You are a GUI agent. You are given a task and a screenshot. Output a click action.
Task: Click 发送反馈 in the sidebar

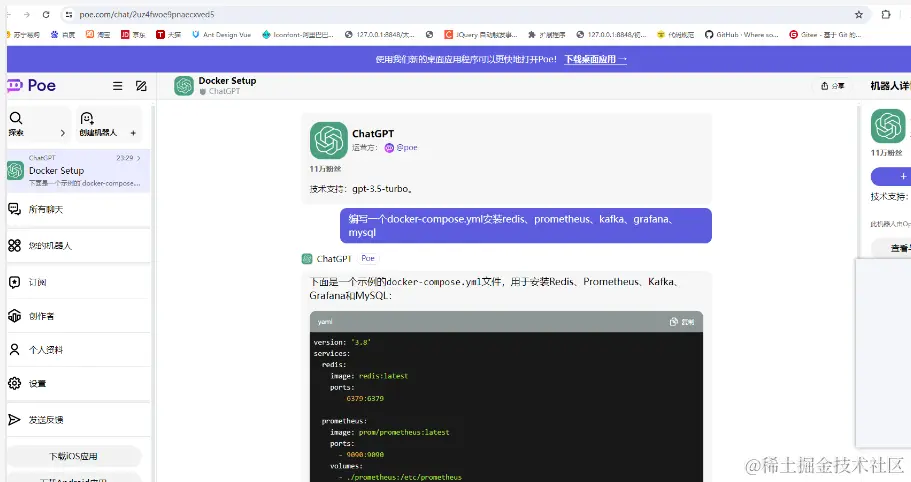coord(78,420)
